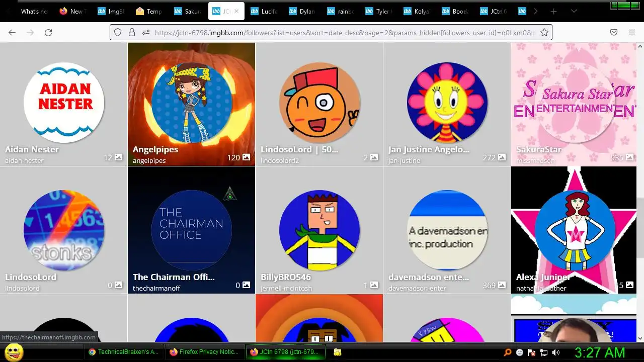644x362 pixels.
Task: List all tabs dropdown
Action: pyautogui.click(x=574, y=11)
